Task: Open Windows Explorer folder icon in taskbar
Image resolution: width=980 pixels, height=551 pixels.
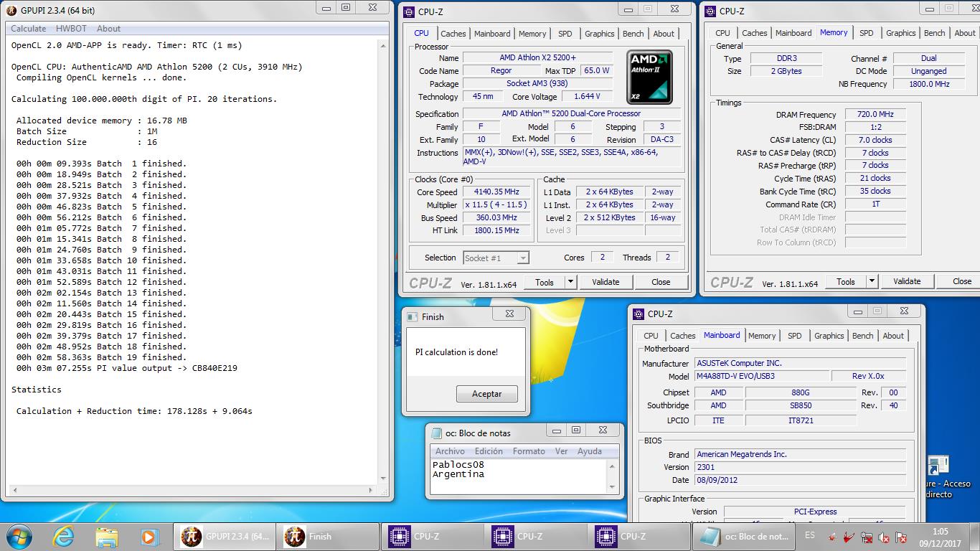Action: (107, 536)
